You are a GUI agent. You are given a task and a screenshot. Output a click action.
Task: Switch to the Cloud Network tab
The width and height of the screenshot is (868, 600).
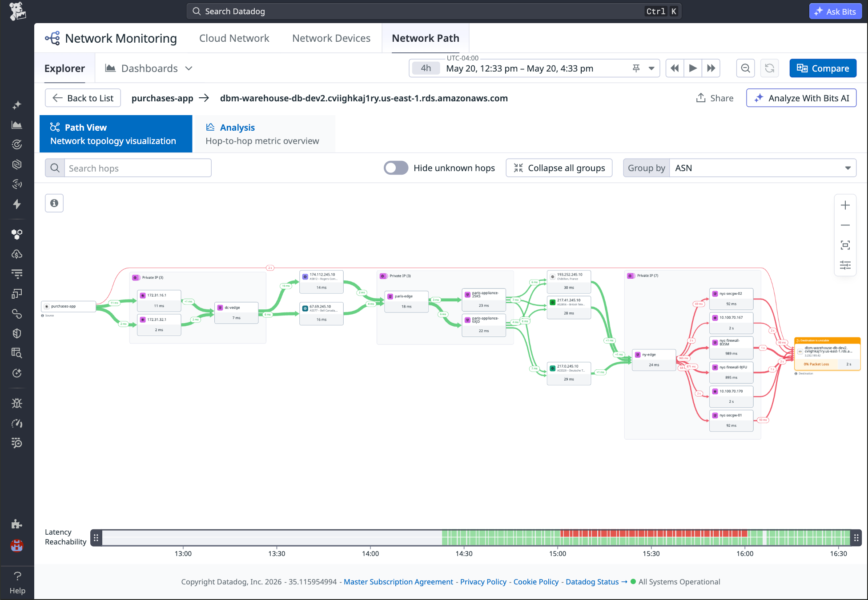[234, 38]
